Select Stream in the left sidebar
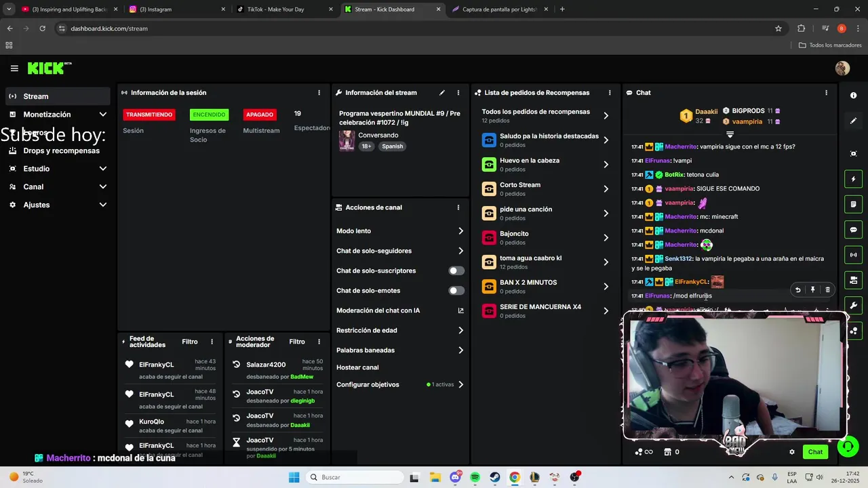This screenshot has height=488, width=868. [x=57, y=96]
